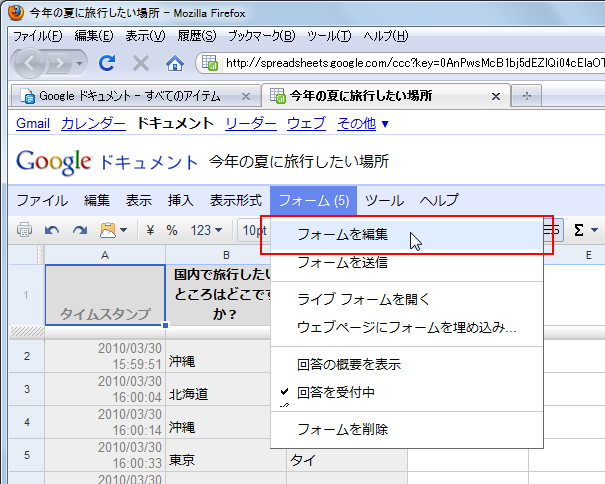Go to the home page icon
The width and height of the screenshot is (605, 484).
coord(174,63)
